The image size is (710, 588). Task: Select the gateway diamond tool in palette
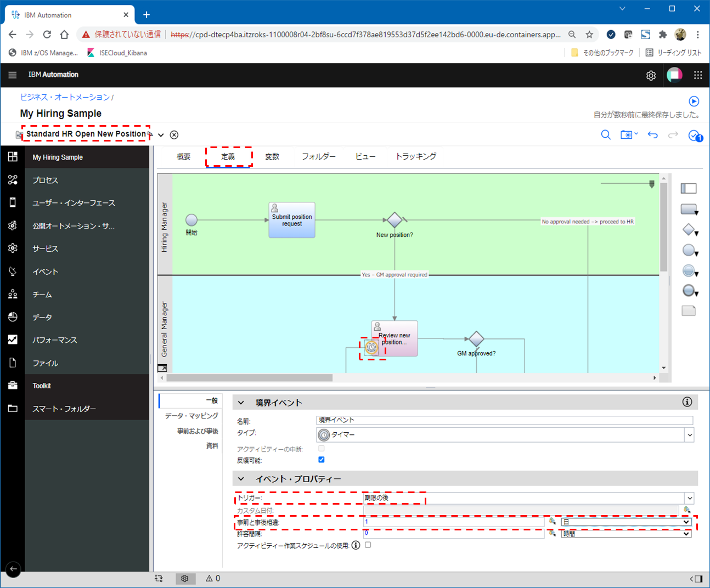point(689,230)
